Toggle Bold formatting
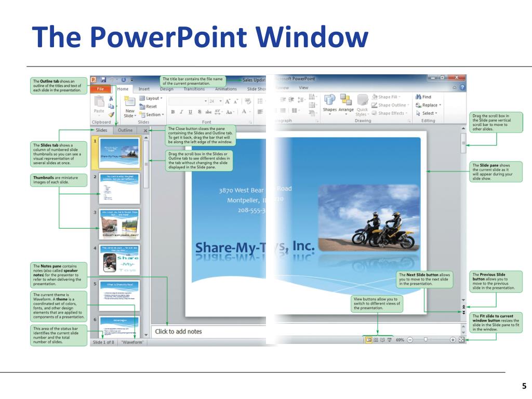 tap(173, 112)
